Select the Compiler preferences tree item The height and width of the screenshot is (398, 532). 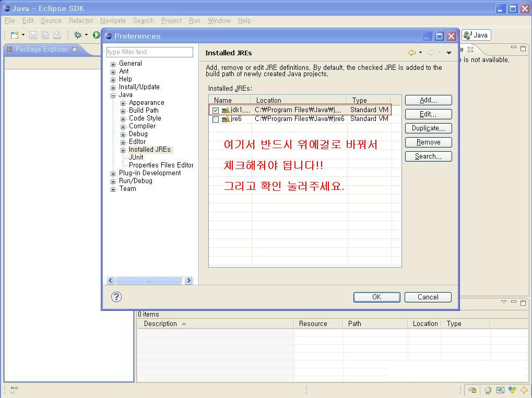click(x=142, y=126)
